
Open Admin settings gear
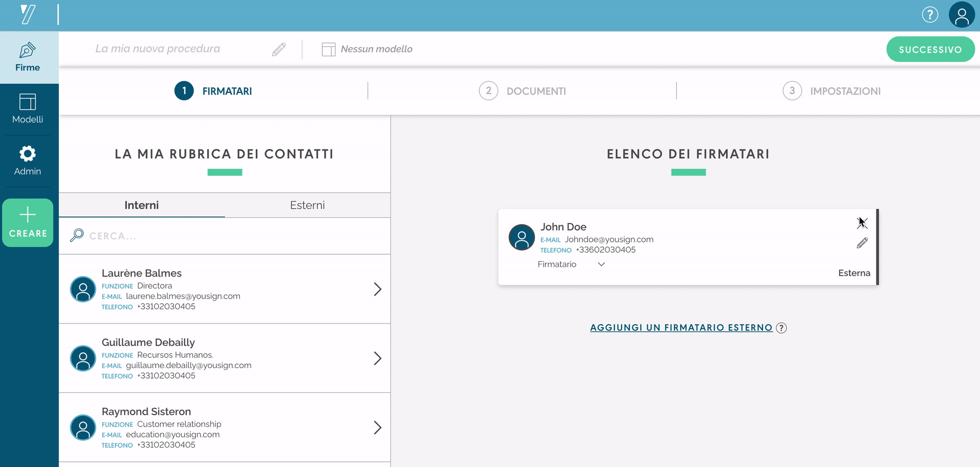tap(28, 160)
